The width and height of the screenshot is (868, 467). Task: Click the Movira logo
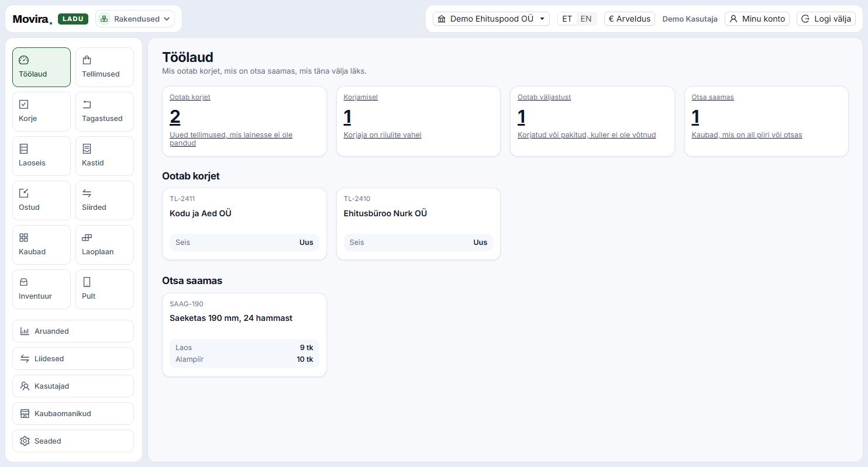click(32, 19)
